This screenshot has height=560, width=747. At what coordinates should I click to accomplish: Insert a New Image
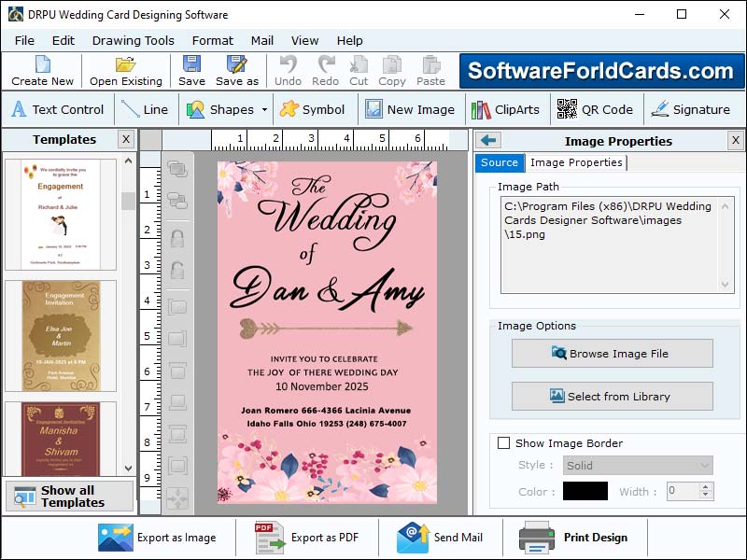(411, 109)
